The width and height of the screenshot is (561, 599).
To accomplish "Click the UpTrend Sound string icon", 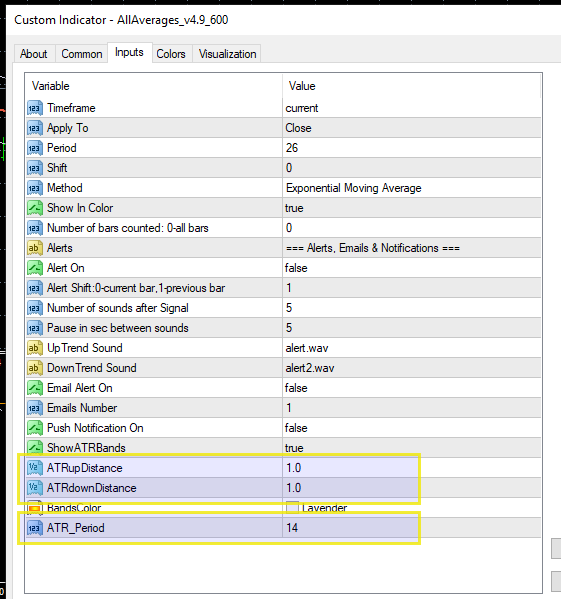I will pyautogui.click(x=35, y=348).
